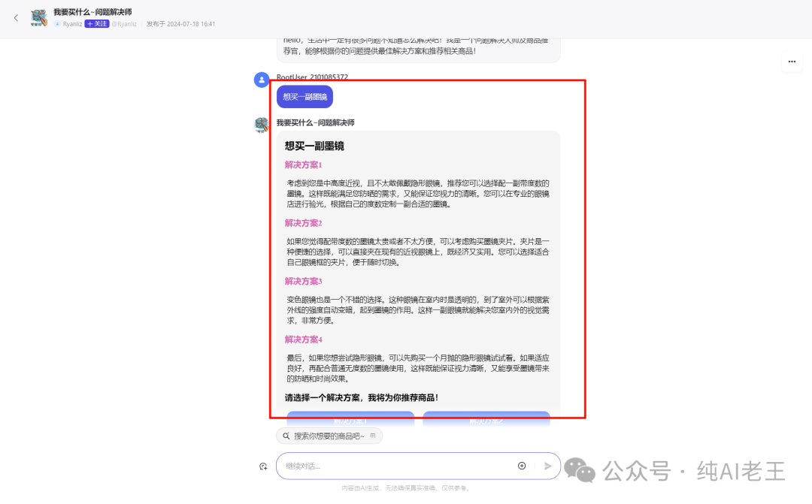This screenshot has height=504, width=812.
Task: Click the 想买一副墨镜 user message bubble
Action: 304,97
